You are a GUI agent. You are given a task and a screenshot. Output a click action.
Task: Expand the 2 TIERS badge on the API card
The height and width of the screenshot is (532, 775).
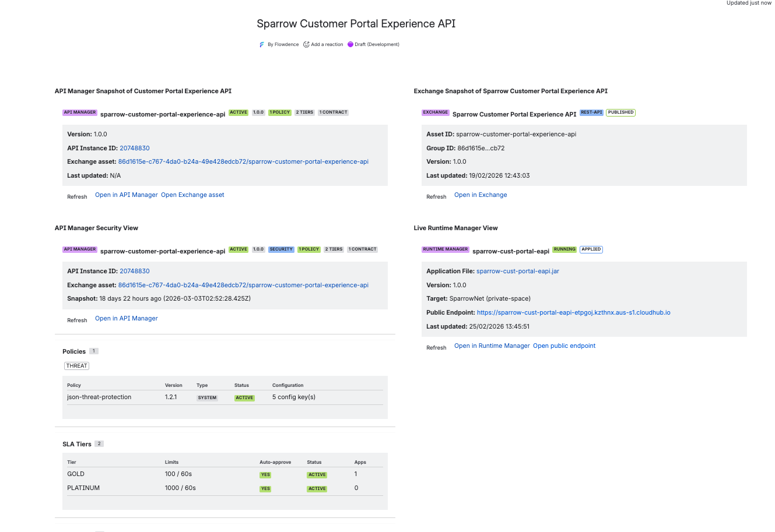[x=304, y=112]
